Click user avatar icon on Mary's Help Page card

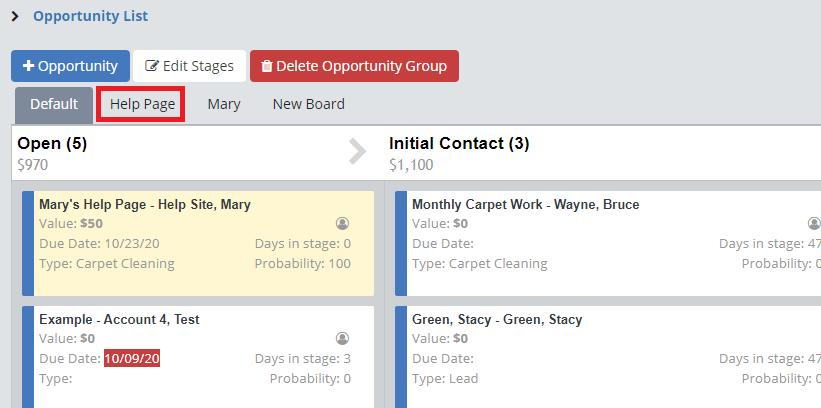(342, 224)
